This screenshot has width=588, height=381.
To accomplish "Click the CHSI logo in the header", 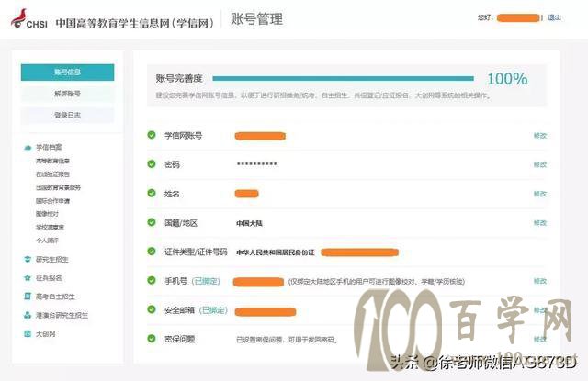I will [x=29, y=19].
